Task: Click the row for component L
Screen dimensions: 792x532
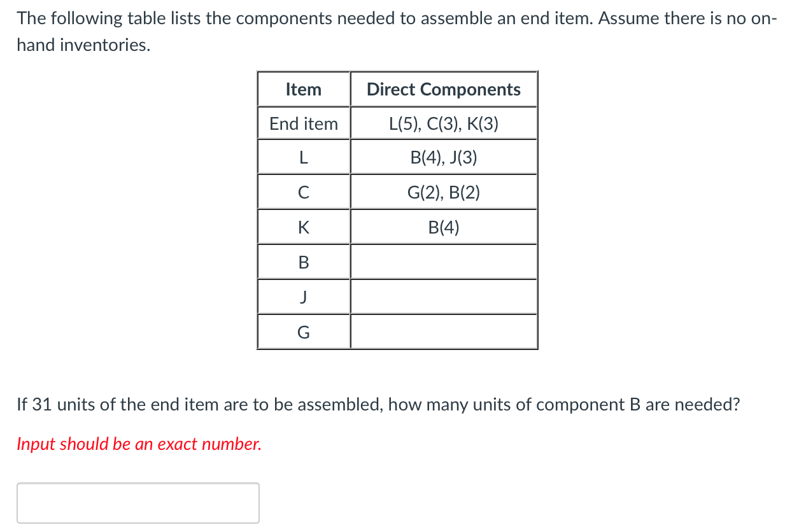Action: pyautogui.click(x=303, y=157)
